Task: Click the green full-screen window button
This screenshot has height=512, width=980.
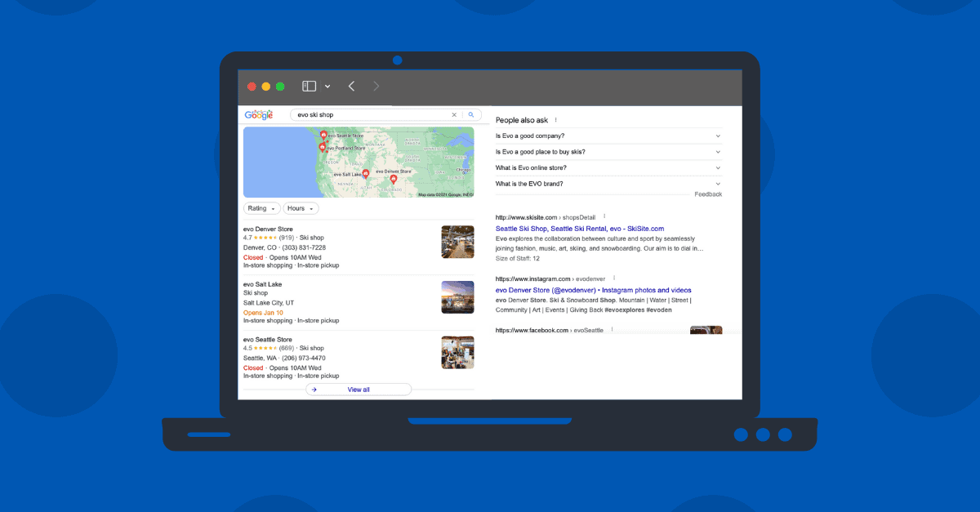Action: tap(279, 87)
